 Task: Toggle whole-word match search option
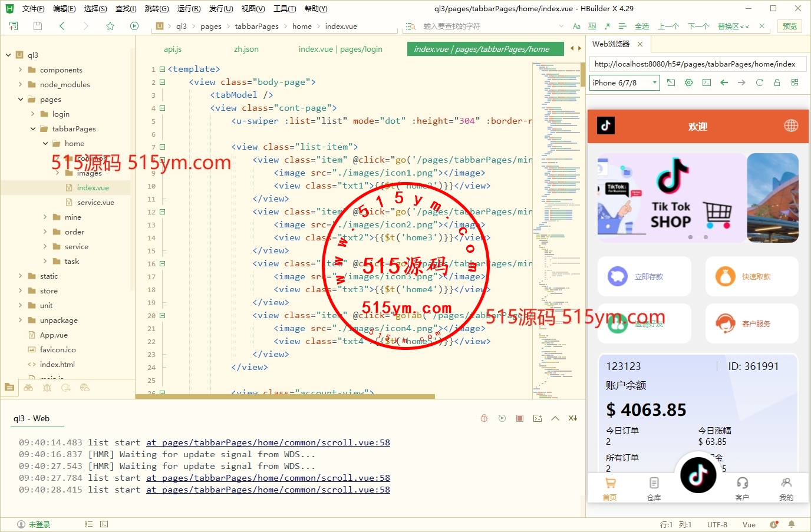pos(592,27)
